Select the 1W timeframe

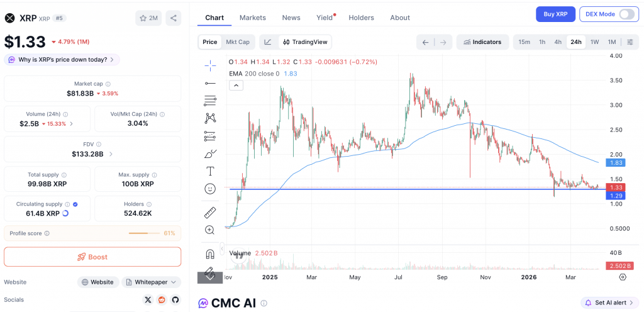point(594,42)
